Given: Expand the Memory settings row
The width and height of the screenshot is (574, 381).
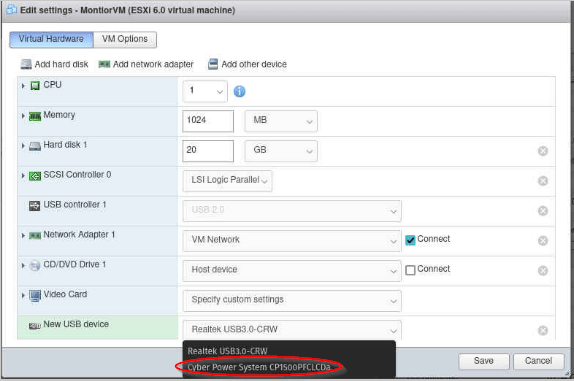Looking at the screenshot, I should (x=23, y=116).
